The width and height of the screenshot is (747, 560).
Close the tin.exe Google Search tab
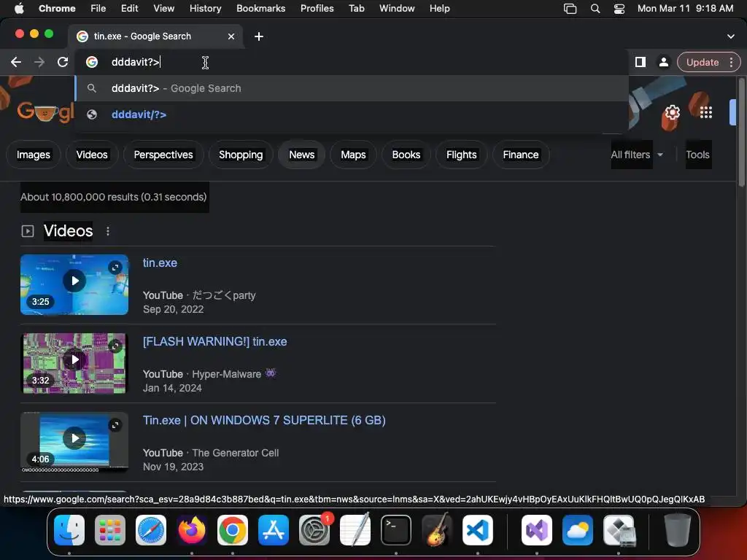[x=231, y=36]
